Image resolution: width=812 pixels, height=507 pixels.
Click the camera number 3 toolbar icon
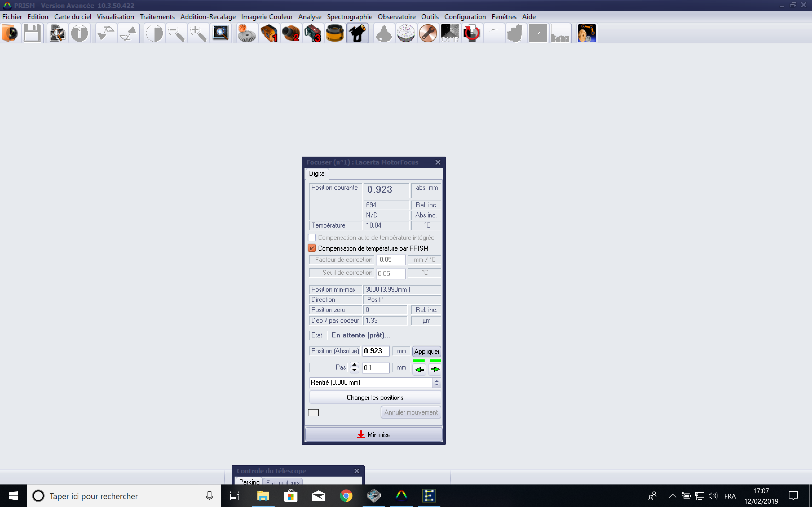[313, 33]
